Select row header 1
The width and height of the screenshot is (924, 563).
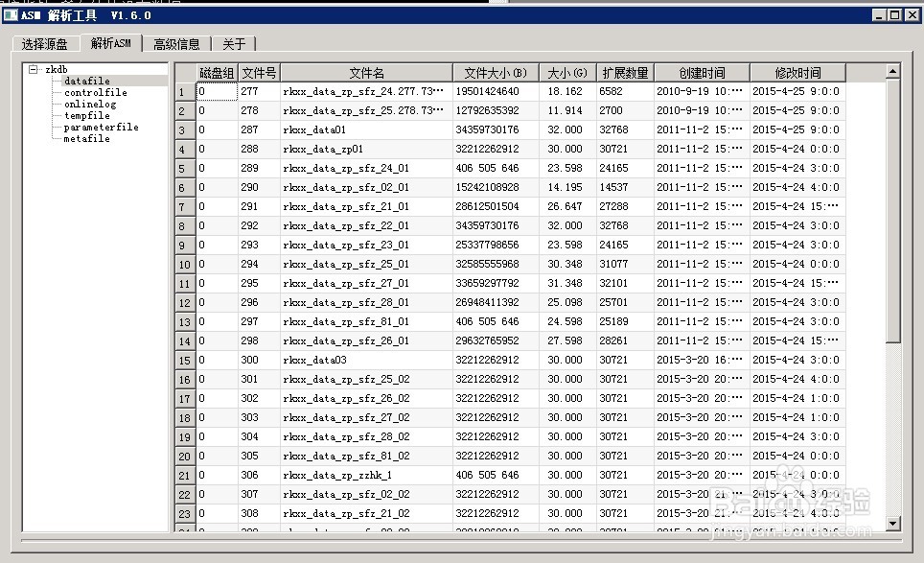pyautogui.click(x=186, y=92)
